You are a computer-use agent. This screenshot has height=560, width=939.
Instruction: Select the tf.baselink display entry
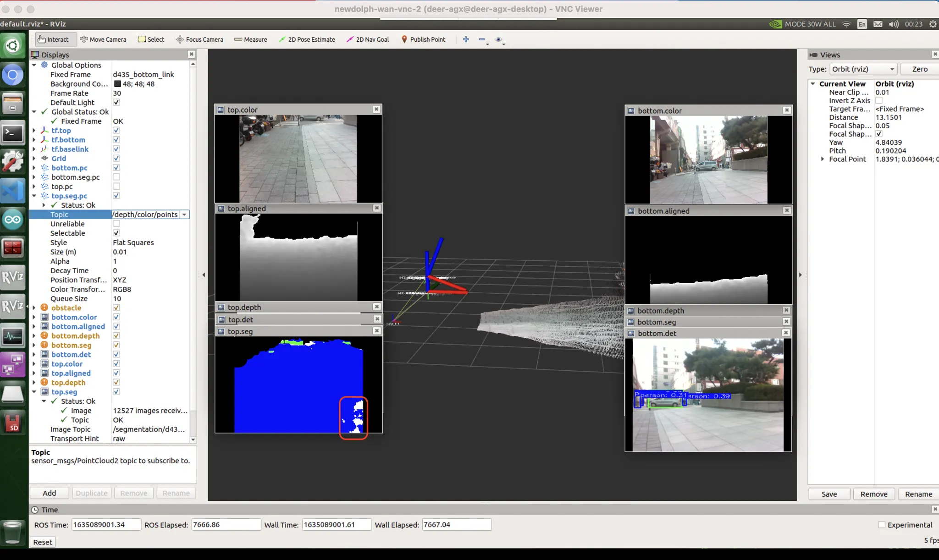tap(70, 149)
